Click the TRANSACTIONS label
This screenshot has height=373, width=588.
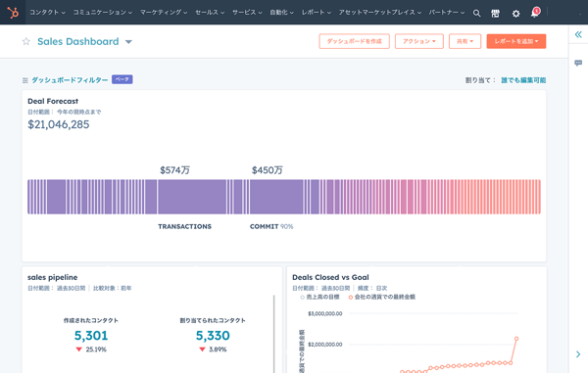click(x=184, y=226)
